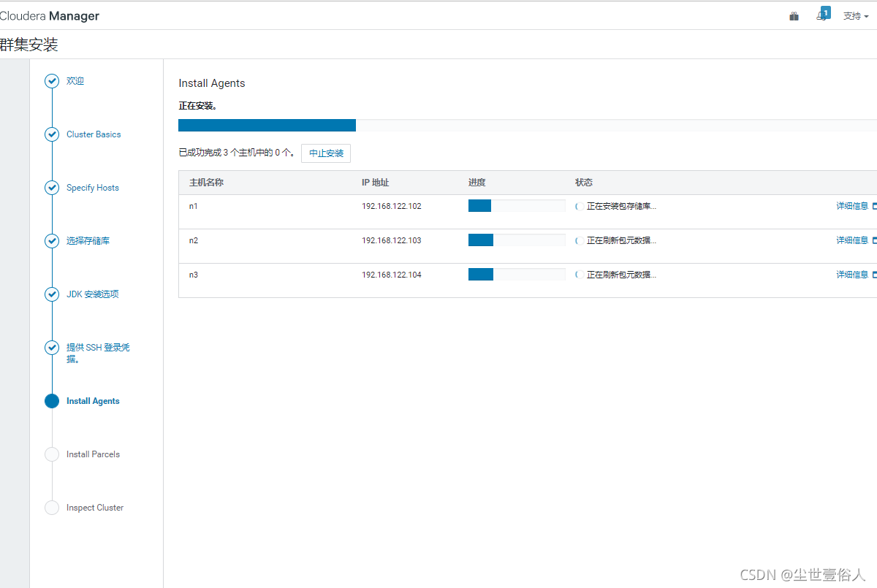This screenshot has width=877, height=588.
Task: Open 详细信息 link for host n2
Action: [852, 240]
